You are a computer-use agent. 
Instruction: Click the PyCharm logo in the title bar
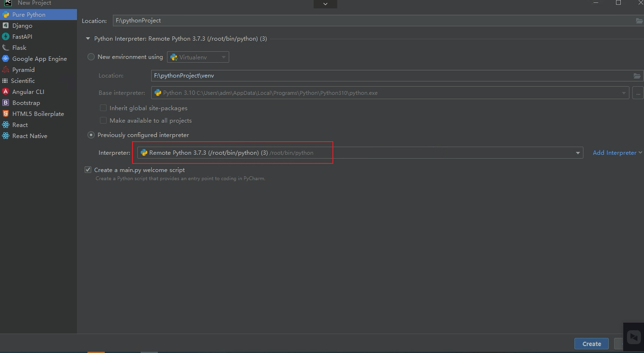click(8, 3)
